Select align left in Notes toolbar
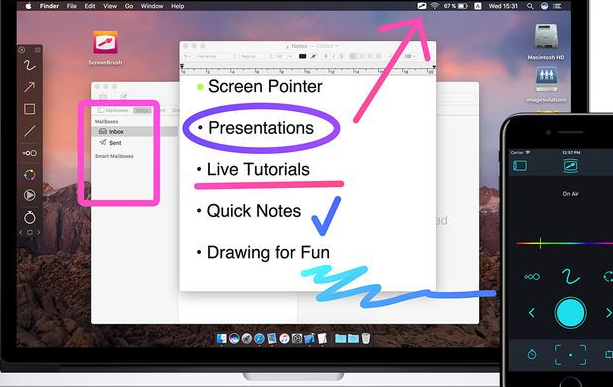Image resolution: width=613 pixels, height=387 pixels. [353, 56]
